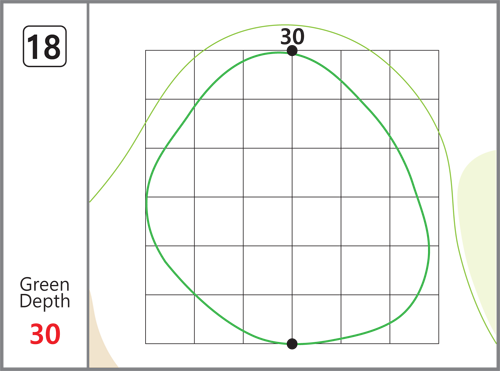Click the Green Depth label

[x=45, y=293]
